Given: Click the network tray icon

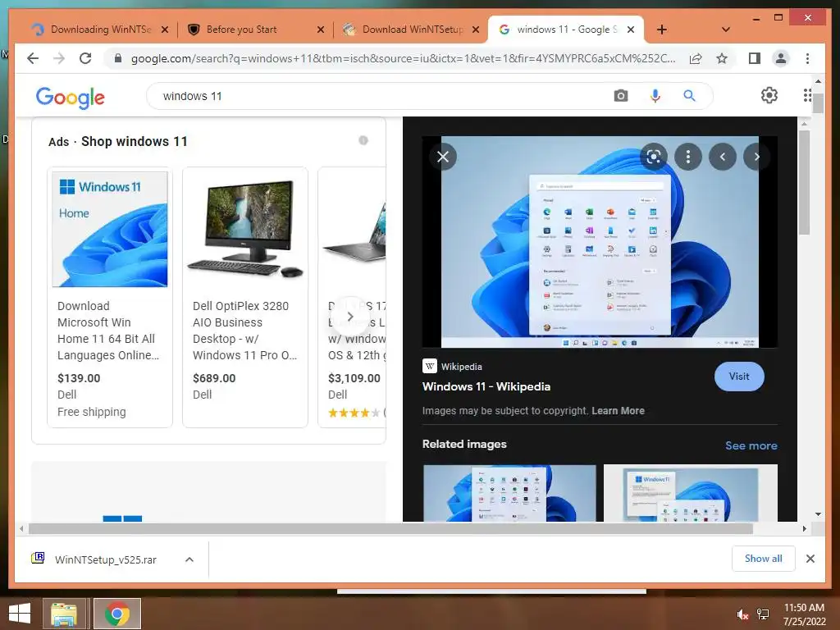Looking at the screenshot, I should (763, 614).
